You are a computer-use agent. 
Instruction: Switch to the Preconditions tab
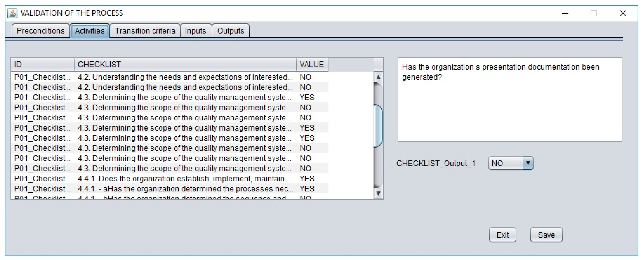[41, 31]
